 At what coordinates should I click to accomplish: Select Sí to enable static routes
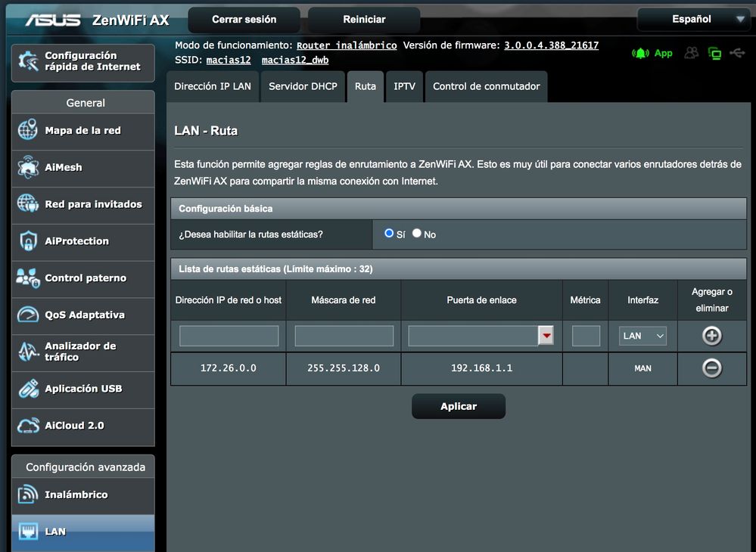coord(389,234)
